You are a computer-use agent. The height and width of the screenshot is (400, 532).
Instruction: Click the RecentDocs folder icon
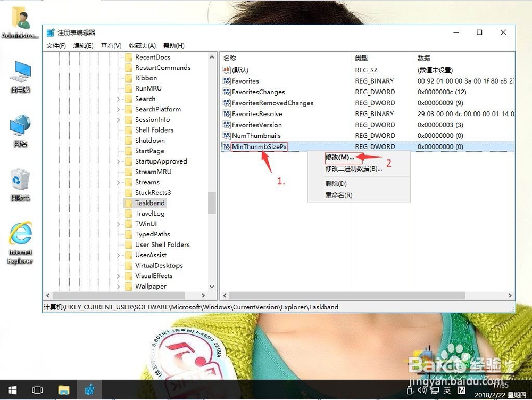coord(129,57)
